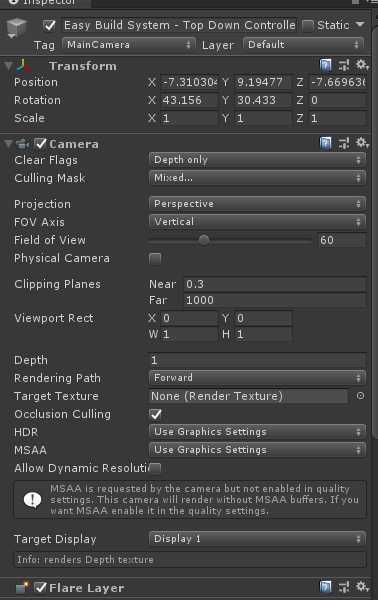
Task: Click the Scale Z field
Action: click(x=338, y=118)
